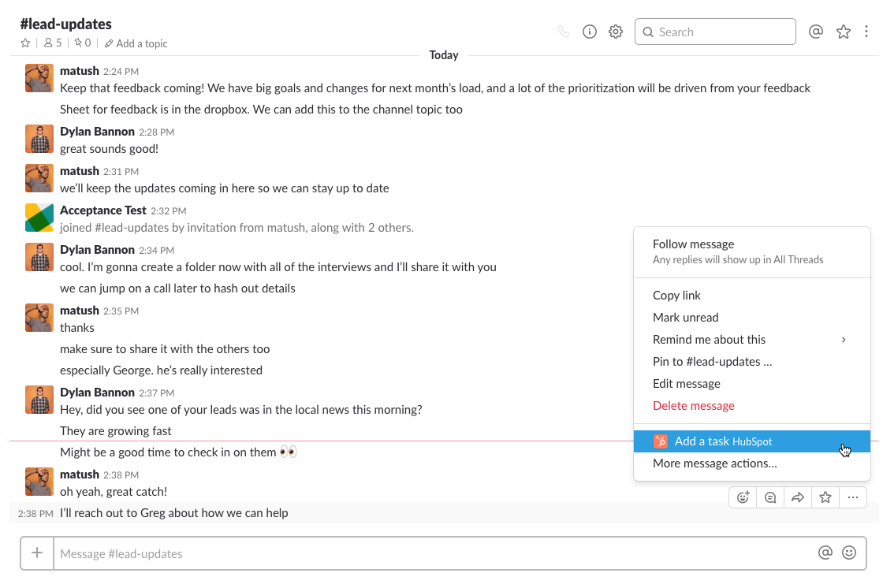This screenshot has width=883, height=588.
Task: Expand Remind me about this submenu arrow
Action: pos(844,340)
